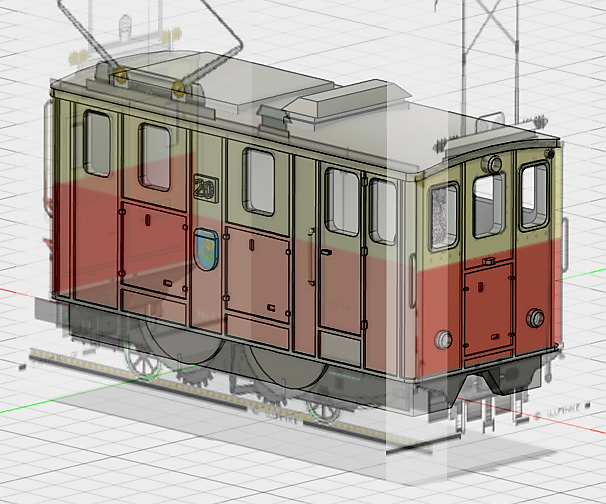Click the blue coat of arms emblem

tap(206, 249)
